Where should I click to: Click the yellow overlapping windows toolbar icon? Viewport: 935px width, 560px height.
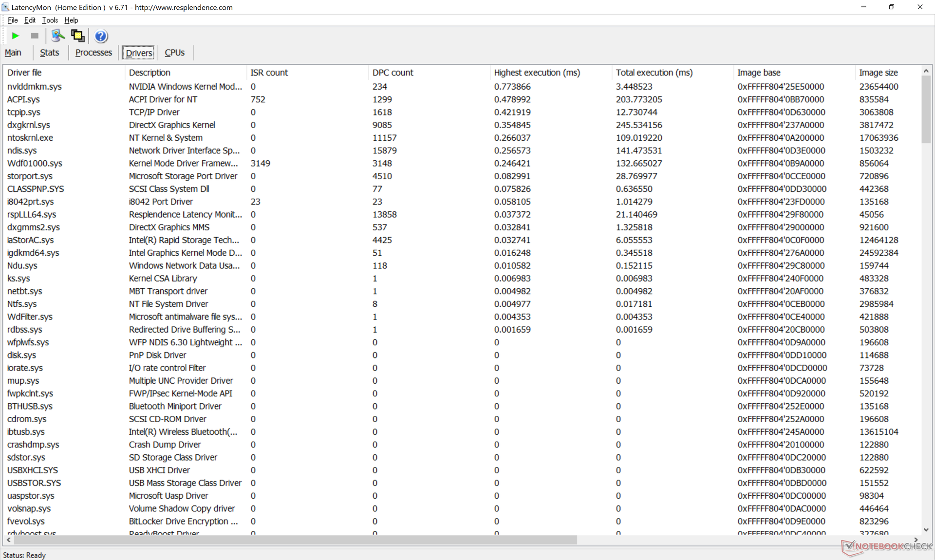[x=77, y=36]
